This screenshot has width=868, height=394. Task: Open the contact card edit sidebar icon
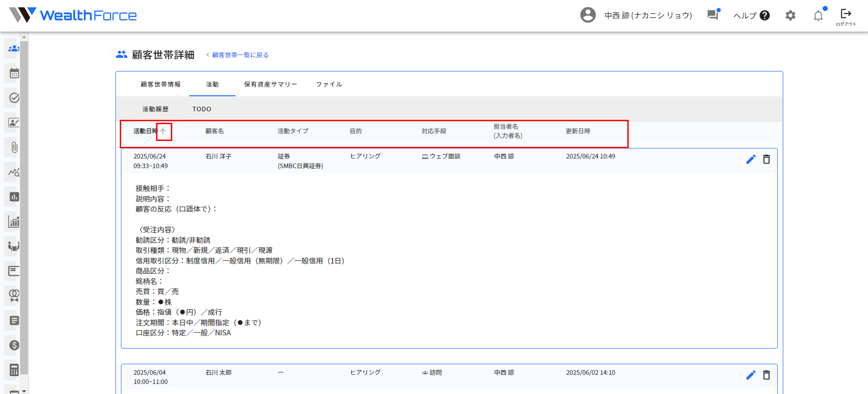point(13,123)
